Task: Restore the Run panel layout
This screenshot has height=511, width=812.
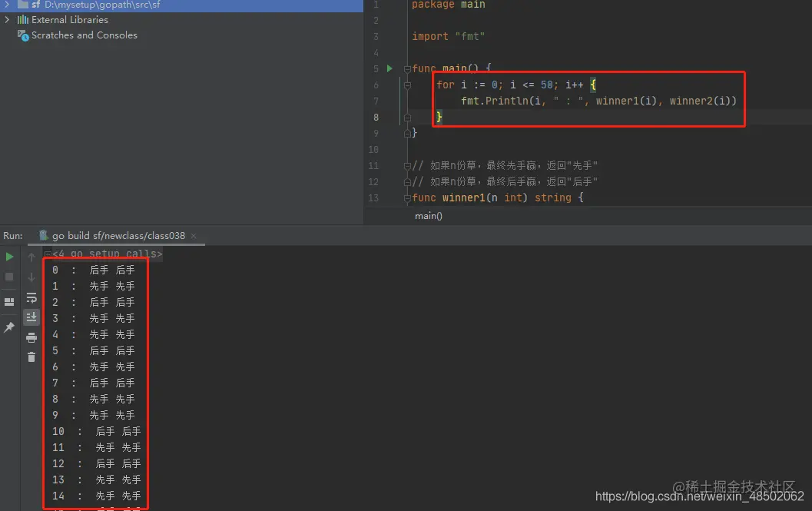Action: click(9, 302)
